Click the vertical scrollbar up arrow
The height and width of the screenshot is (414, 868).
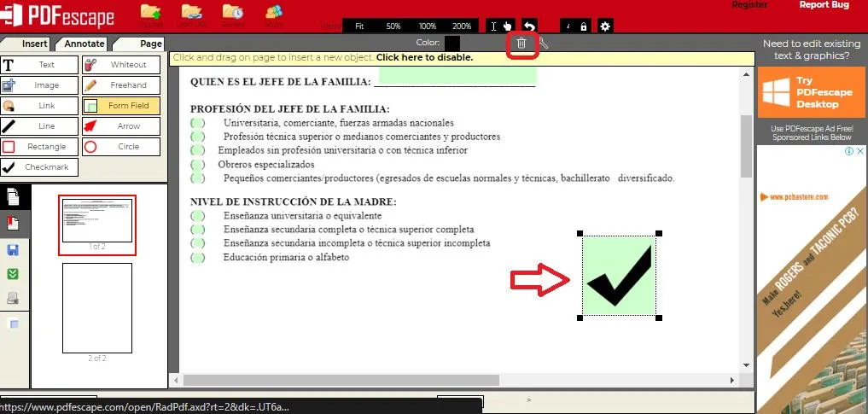click(x=746, y=74)
